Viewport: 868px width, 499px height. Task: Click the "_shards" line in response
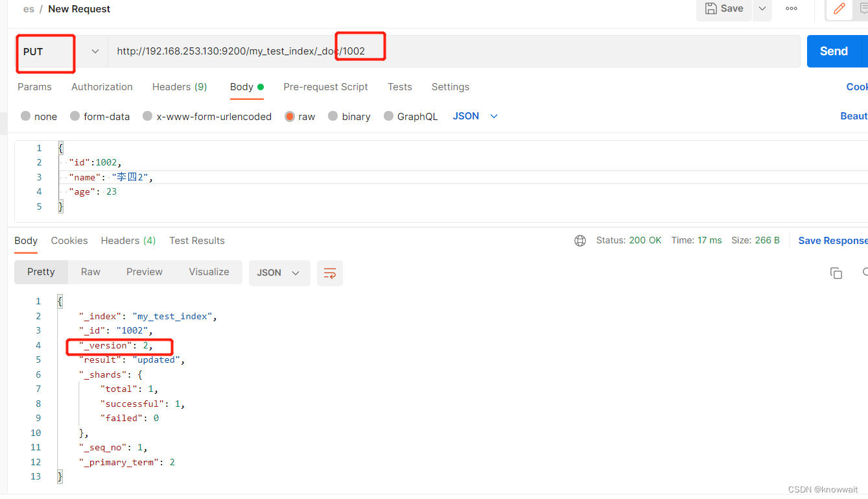tap(111, 374)
